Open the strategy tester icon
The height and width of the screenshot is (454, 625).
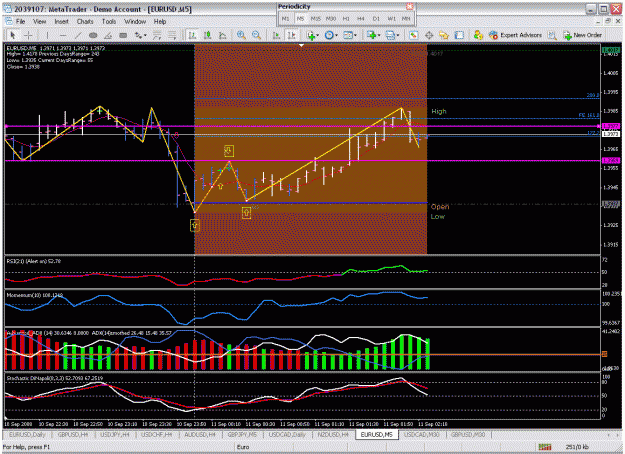pyautogui.click(x=552, y=35)
